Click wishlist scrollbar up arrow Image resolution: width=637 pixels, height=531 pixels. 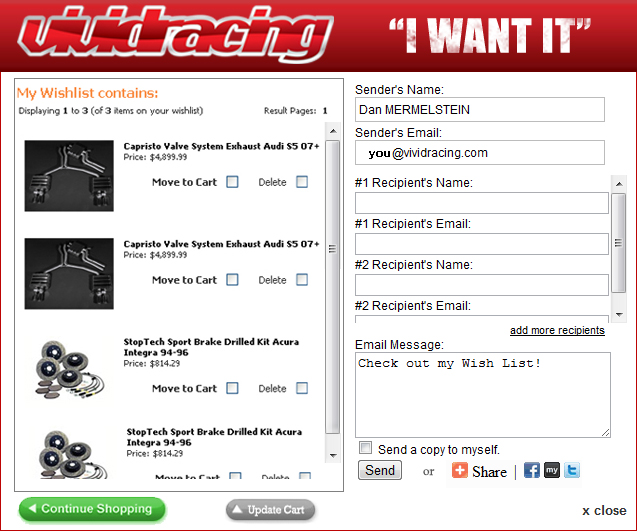(333, 131)
